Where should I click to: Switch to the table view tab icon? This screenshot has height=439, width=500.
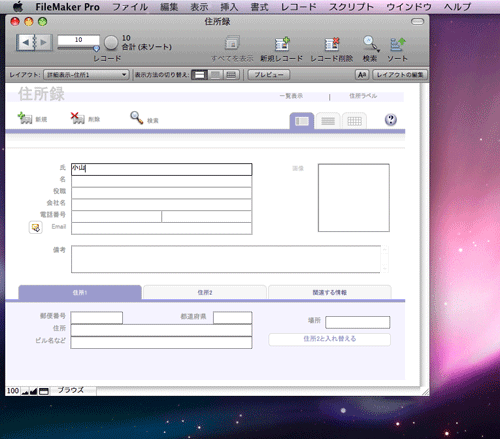point(354,121)
